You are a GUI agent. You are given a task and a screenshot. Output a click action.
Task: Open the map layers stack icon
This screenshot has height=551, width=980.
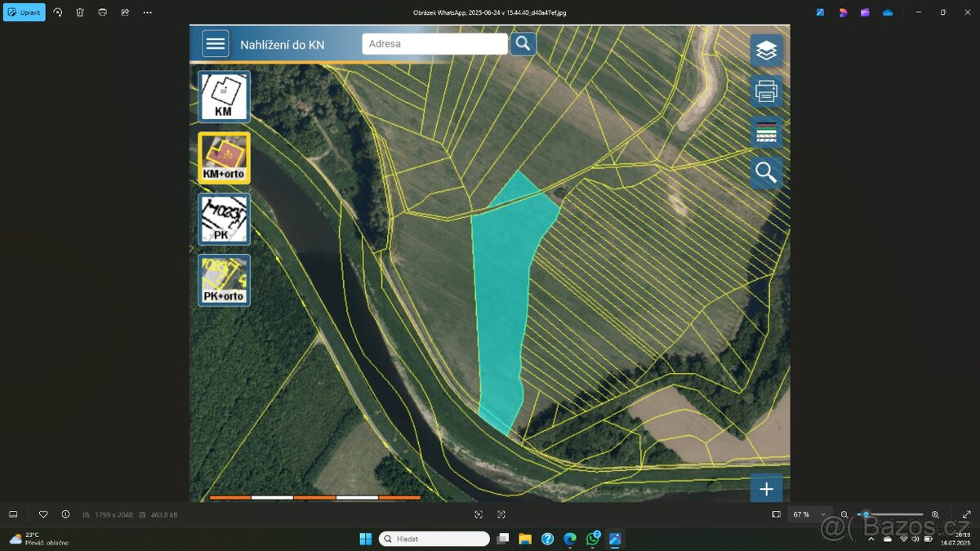[x=766, y=51]
